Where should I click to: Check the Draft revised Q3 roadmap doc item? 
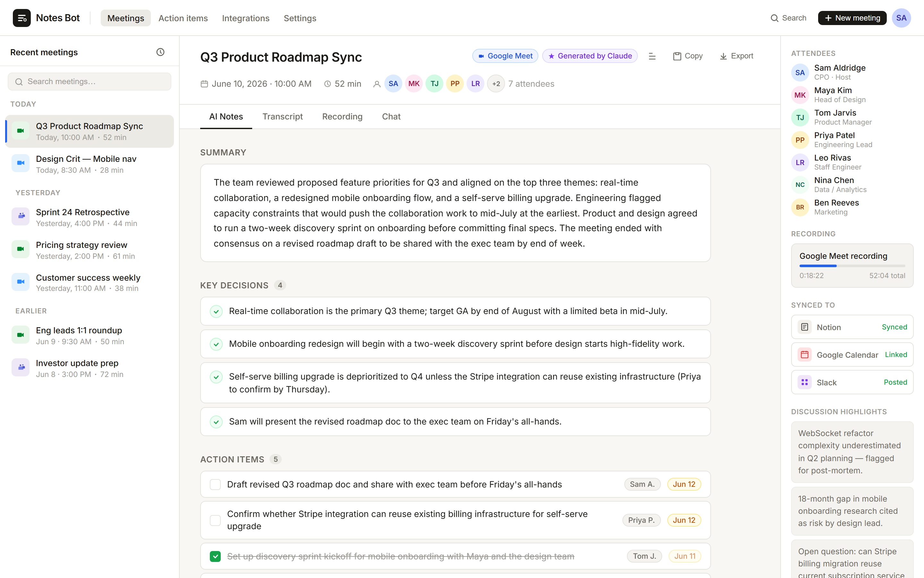215,485
